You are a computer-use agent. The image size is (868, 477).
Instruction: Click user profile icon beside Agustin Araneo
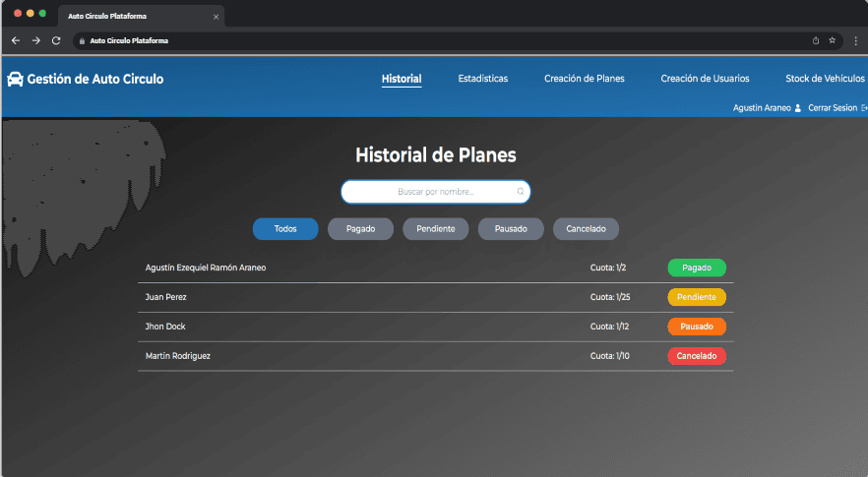tap(798, 108)
